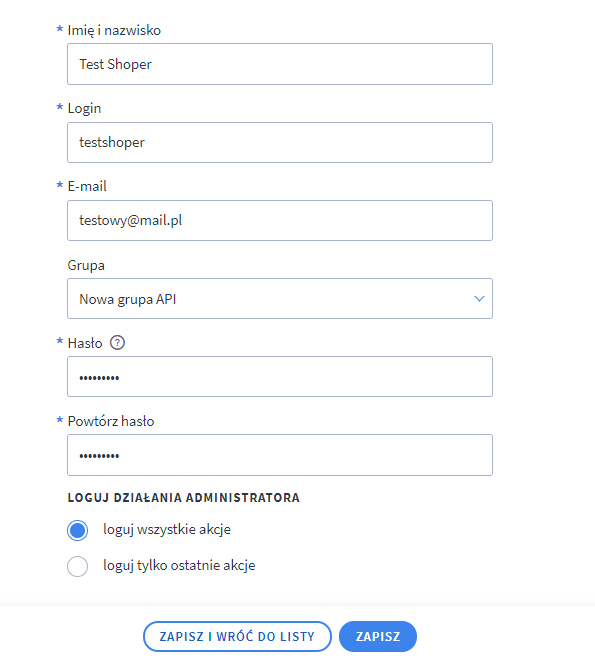Image resolution: width=595 pixels, height=660 pixels.
Task: Click the 'Powtórz hasło' password field
Action: (280, 455)
